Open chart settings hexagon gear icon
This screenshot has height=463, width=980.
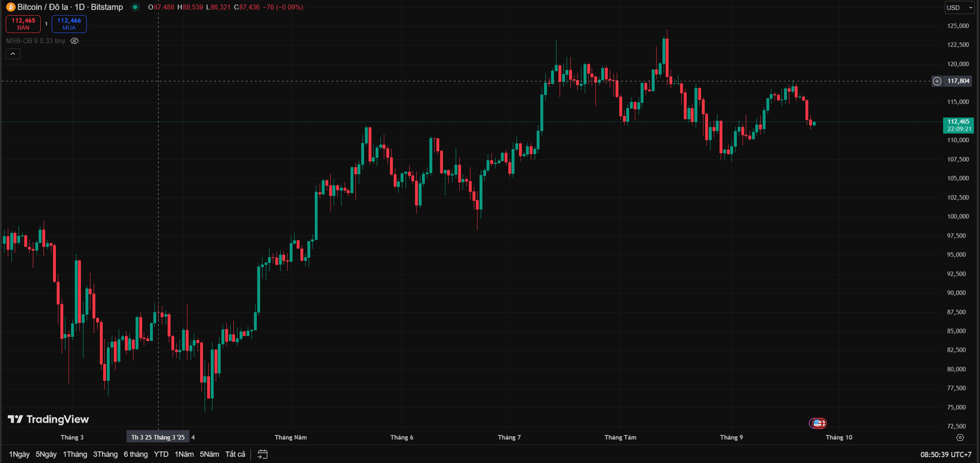pos(960,438)
